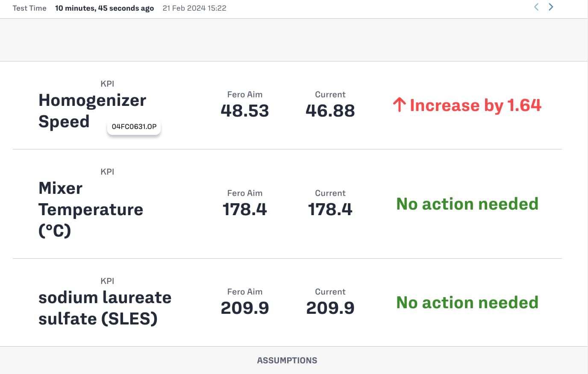Click the red up arrow icon
Viewport: 588px width, 374px height.
399,105
